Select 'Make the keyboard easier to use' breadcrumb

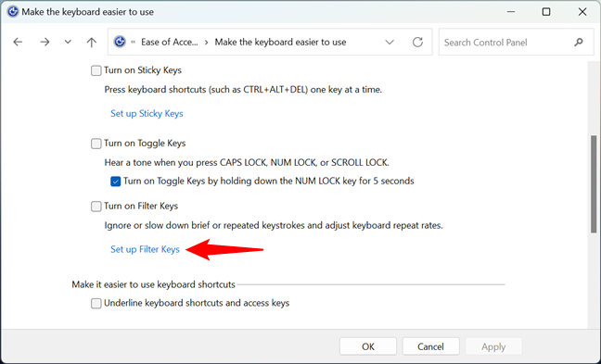pos(280,42)
